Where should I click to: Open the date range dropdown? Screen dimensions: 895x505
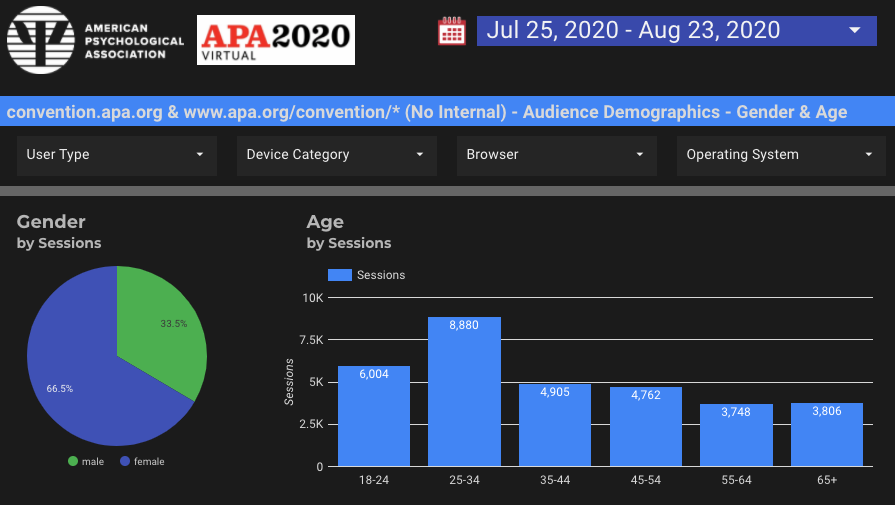[x=676, y=30]
